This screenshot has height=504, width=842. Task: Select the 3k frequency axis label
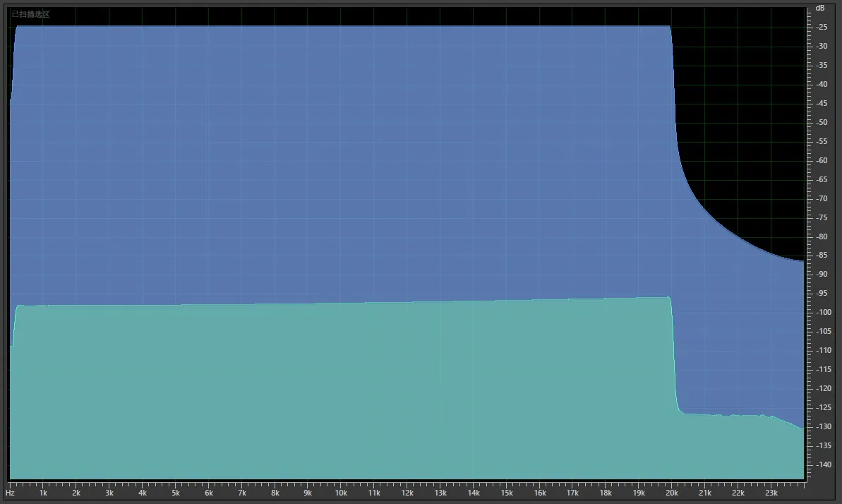[x=109, y=493]
